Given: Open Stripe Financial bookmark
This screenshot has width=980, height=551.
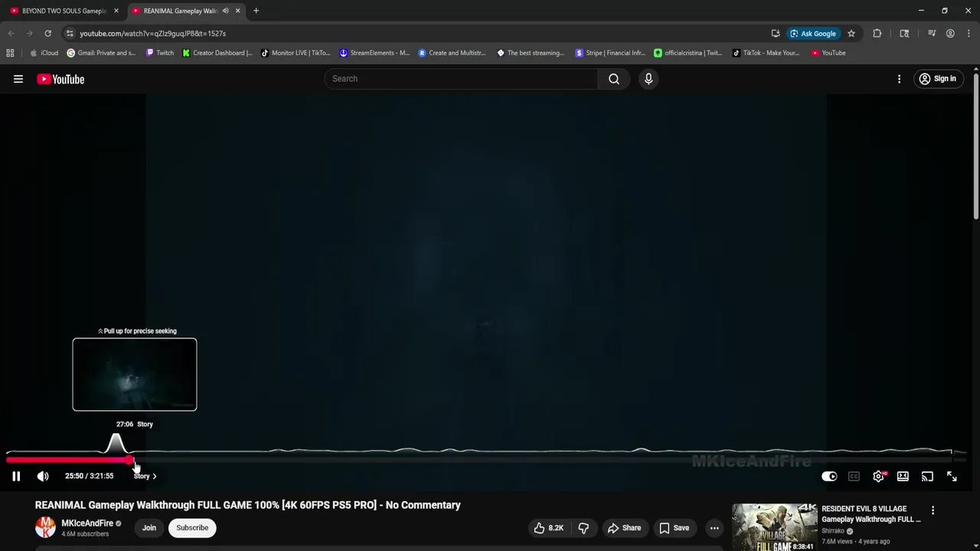Looking at the screenshot, I should click(610, 53).
